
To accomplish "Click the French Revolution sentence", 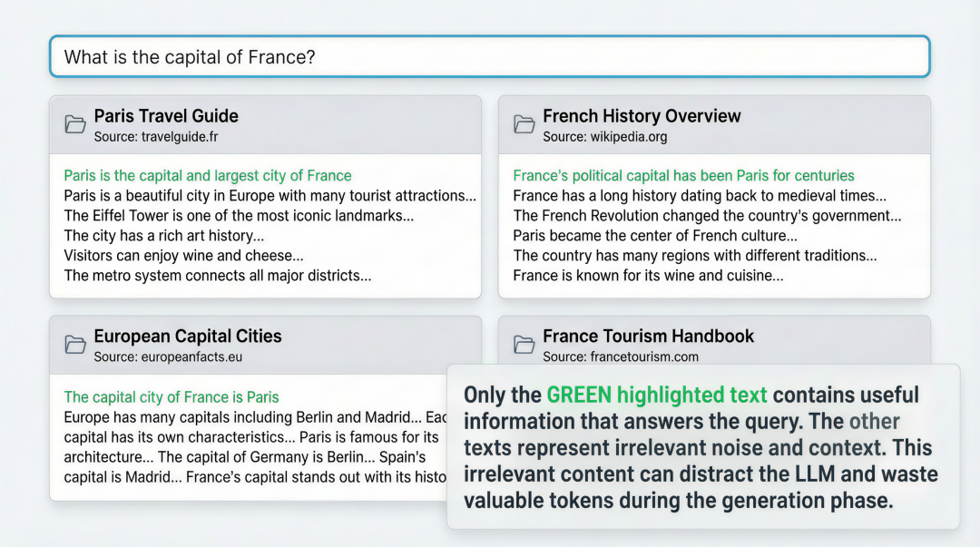I will pos(707,216).
